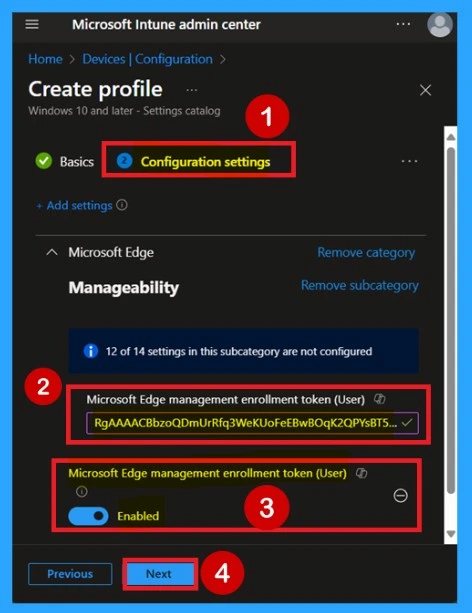
Task: Click the Previous button
Action: [70, 574]
